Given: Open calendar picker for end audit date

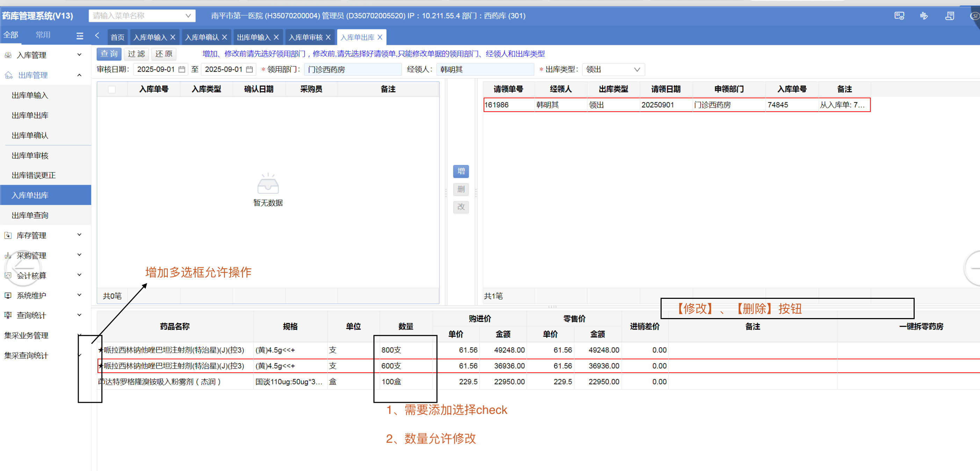Looking at the screenshot, I should tap(250, 69).
